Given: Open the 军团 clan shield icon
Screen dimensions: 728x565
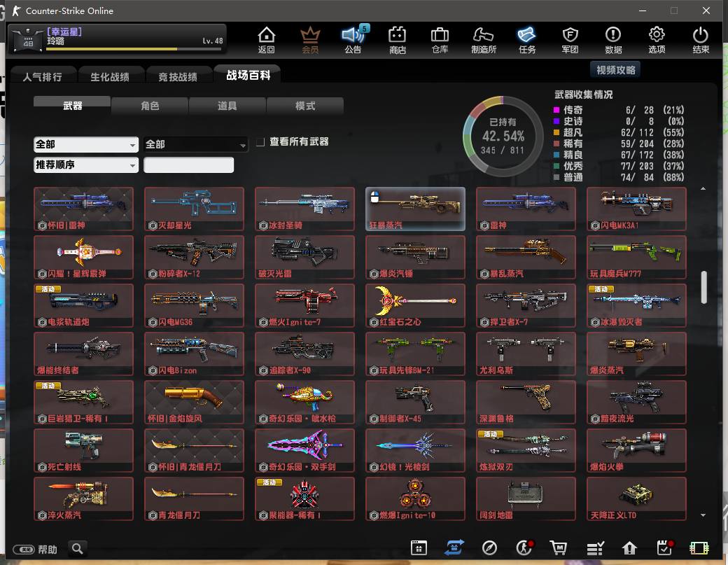Looking at the screenshot, I should click(570, 40).
